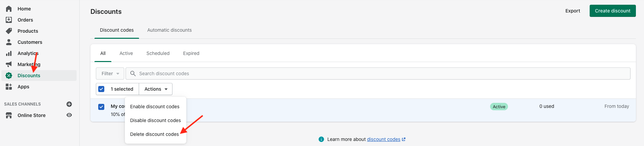Choose Delete discount codes from menu
The width and height of the screenshot is (644, 146).
pyautogui.click(x=154, y=134)
